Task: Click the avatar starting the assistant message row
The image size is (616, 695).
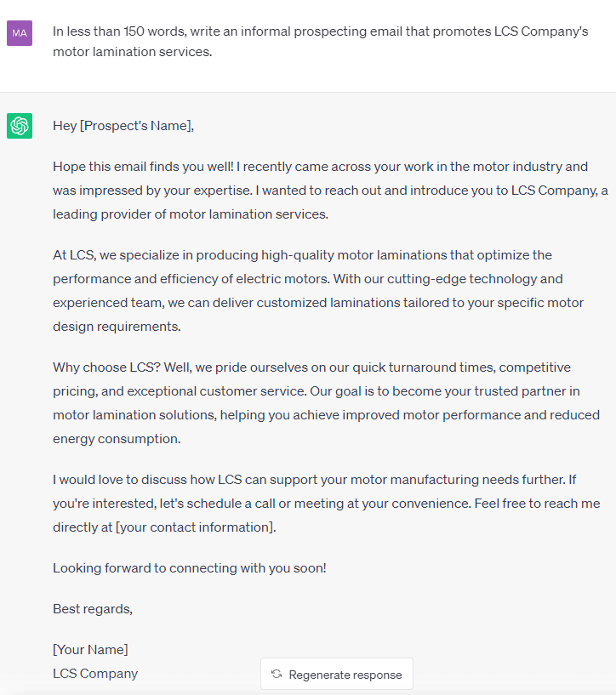Action: (x=19, y=124)
